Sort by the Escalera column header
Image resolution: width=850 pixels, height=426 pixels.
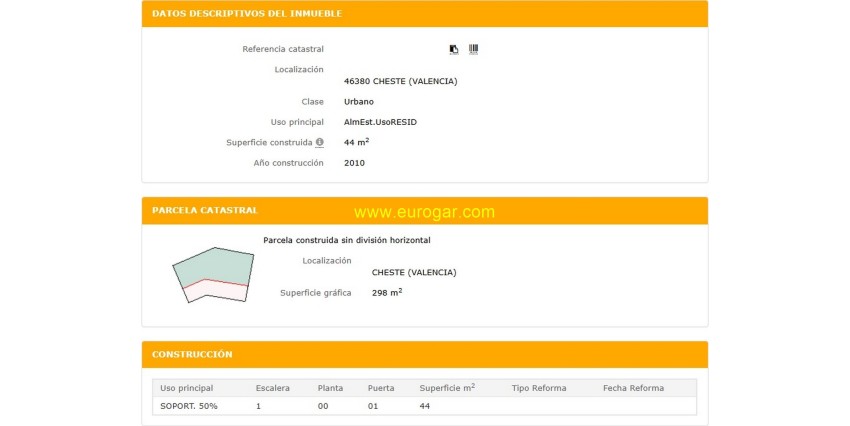coord(273,388)
